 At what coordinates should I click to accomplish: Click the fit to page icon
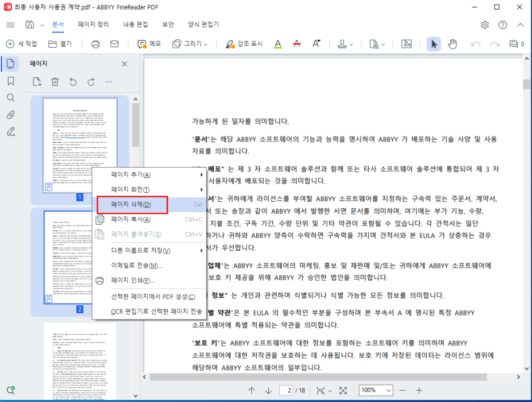(343, 391)
